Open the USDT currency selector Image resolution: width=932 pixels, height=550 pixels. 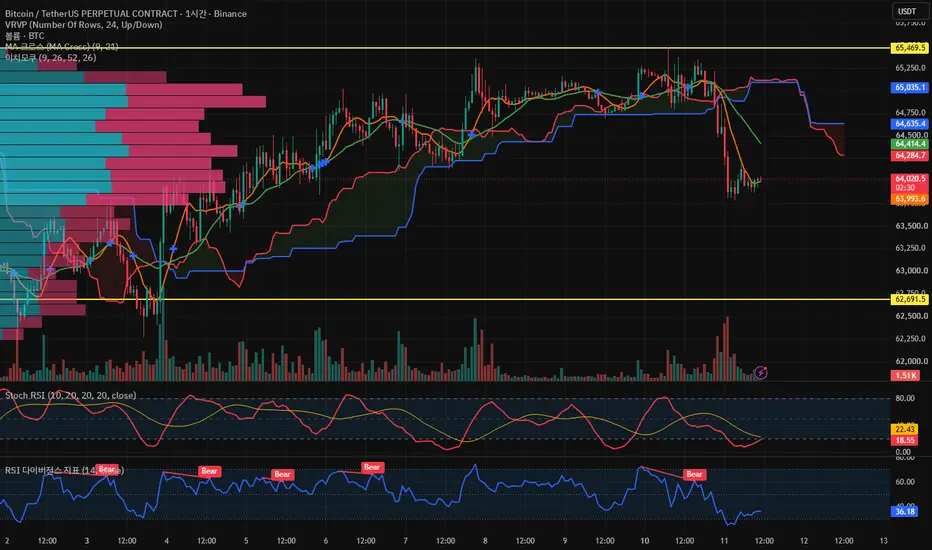tap(907, 11)
